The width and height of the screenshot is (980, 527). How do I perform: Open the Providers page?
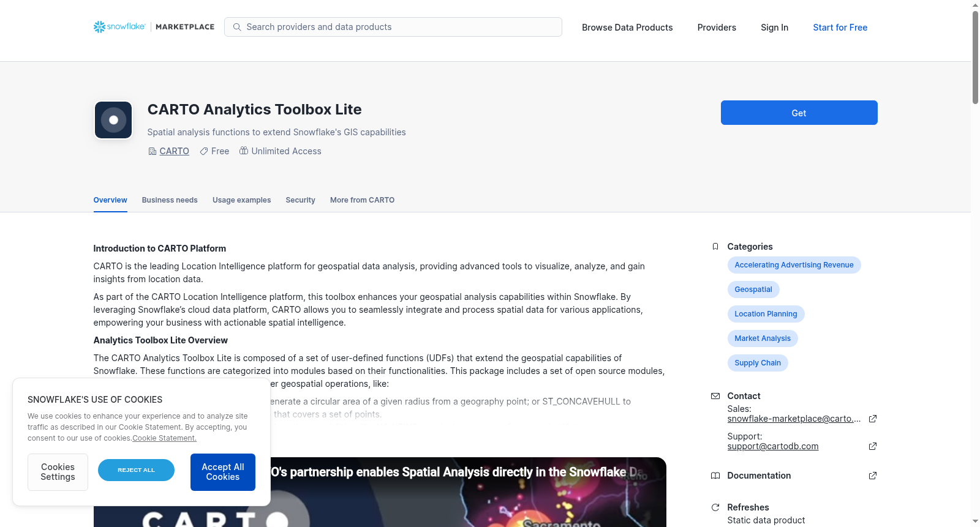pyautogui.click(x=717, y=28)
